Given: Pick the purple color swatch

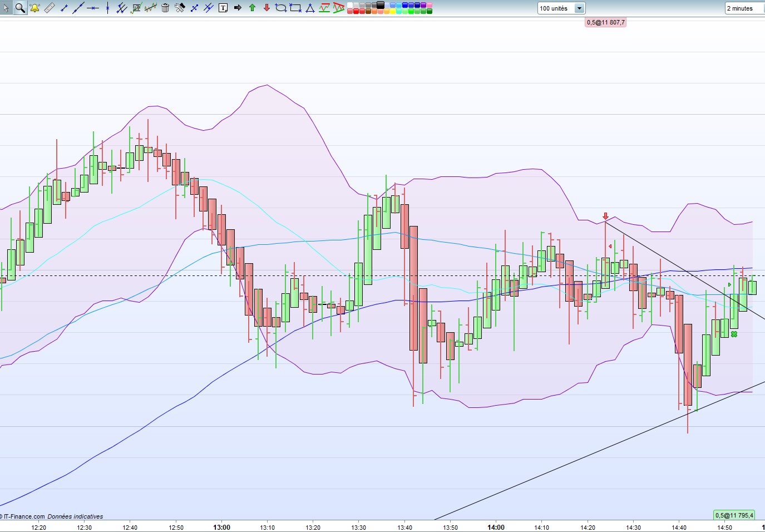Looking at the screenshot, I should click(423, 5).
